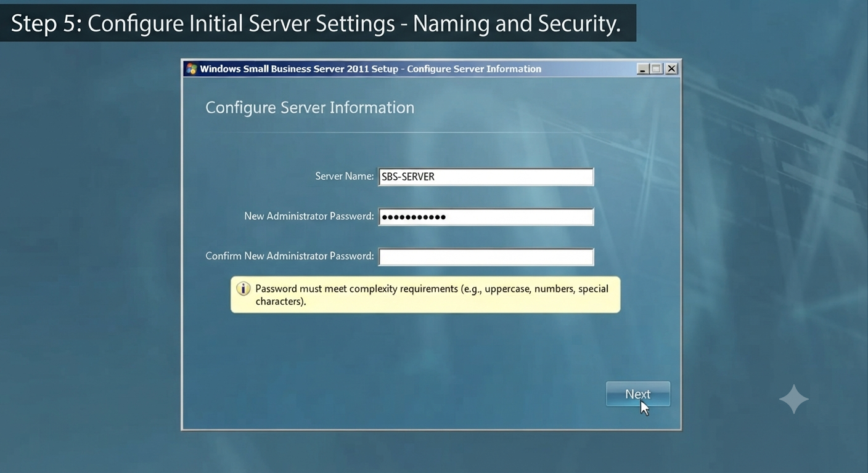
Task: Maximize the Setup window
Action: [x=657, y=69]
